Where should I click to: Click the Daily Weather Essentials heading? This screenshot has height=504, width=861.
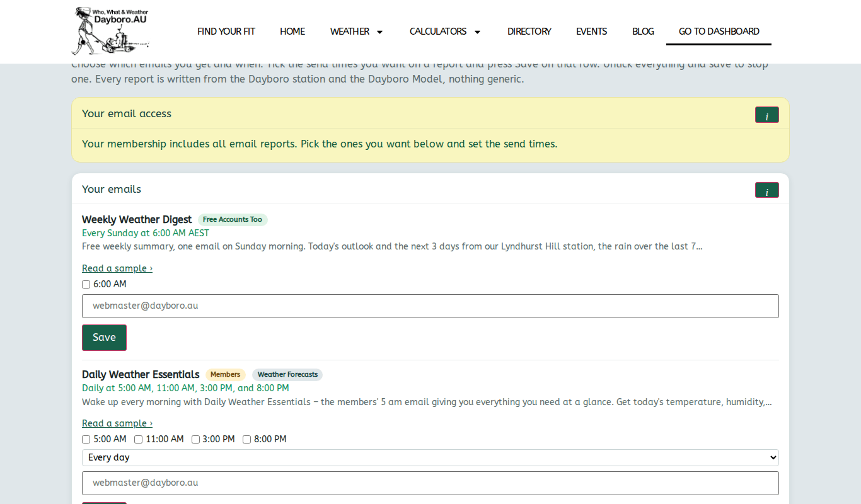pos(141,375)
